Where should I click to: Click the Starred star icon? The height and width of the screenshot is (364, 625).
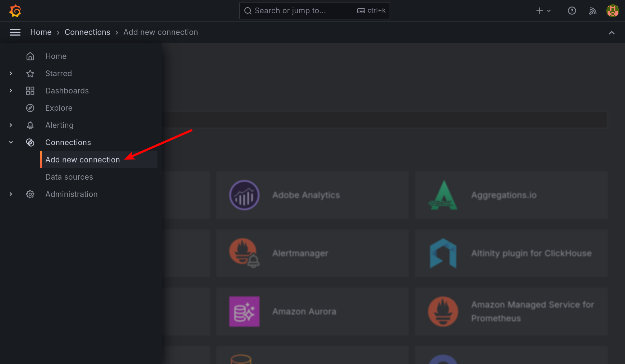point(30,74)
